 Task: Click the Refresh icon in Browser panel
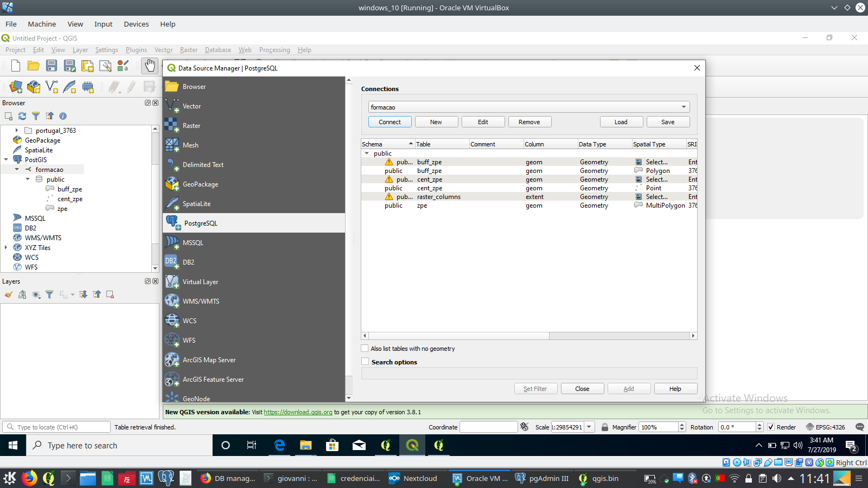point(22,116)
